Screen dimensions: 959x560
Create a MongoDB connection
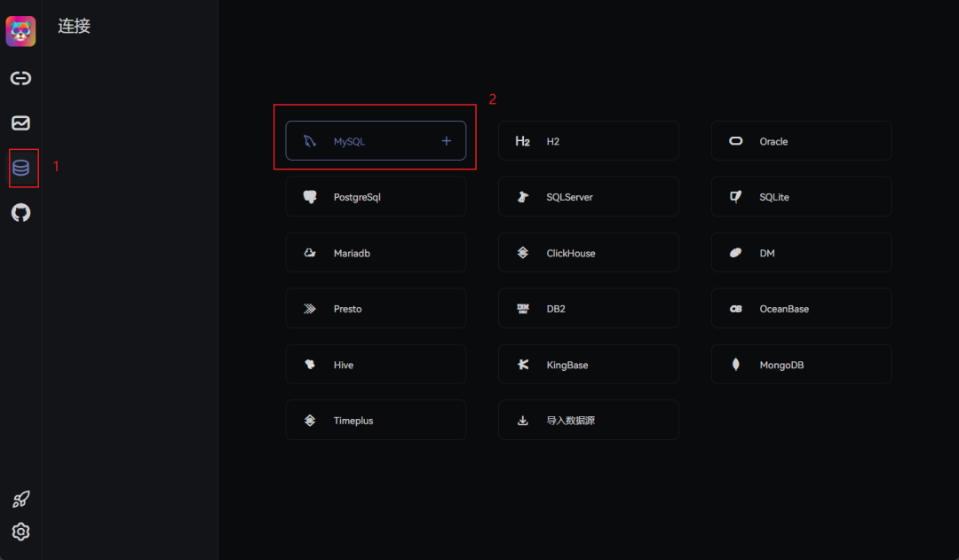(801, 365)
